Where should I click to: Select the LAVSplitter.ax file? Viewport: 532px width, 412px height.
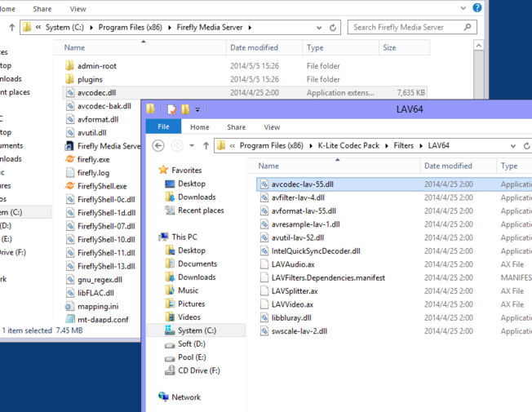pos(294,291)
